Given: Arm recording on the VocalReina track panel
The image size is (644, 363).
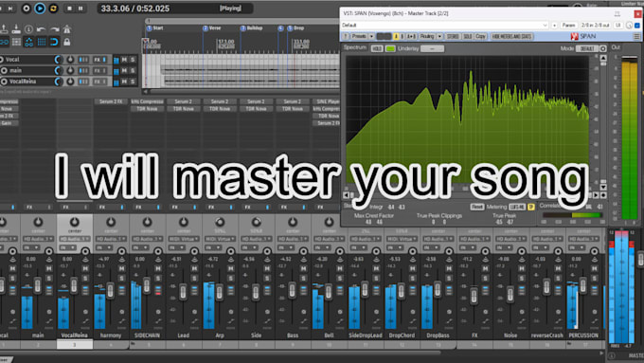Looking at the screenshot, I should [4, 82].
